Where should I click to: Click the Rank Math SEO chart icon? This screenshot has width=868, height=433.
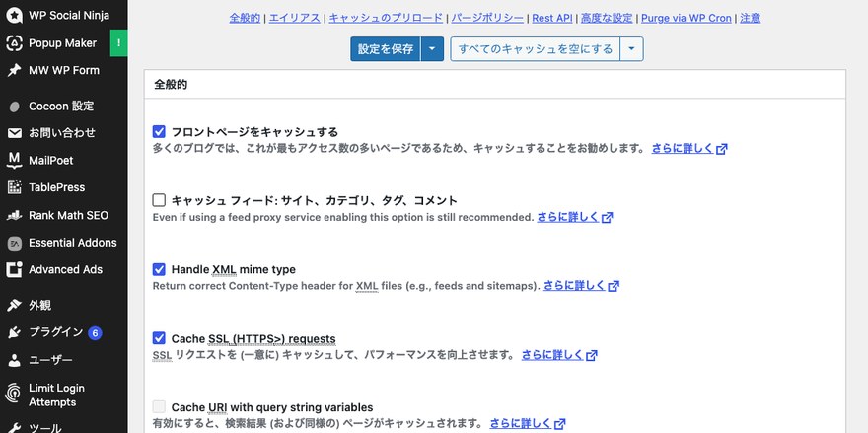[x=15, y=215]
